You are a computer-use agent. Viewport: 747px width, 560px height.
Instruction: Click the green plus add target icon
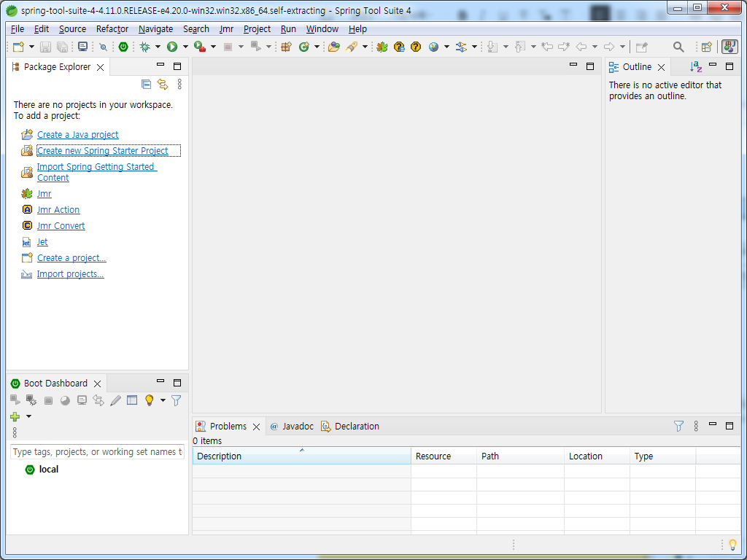15,416
